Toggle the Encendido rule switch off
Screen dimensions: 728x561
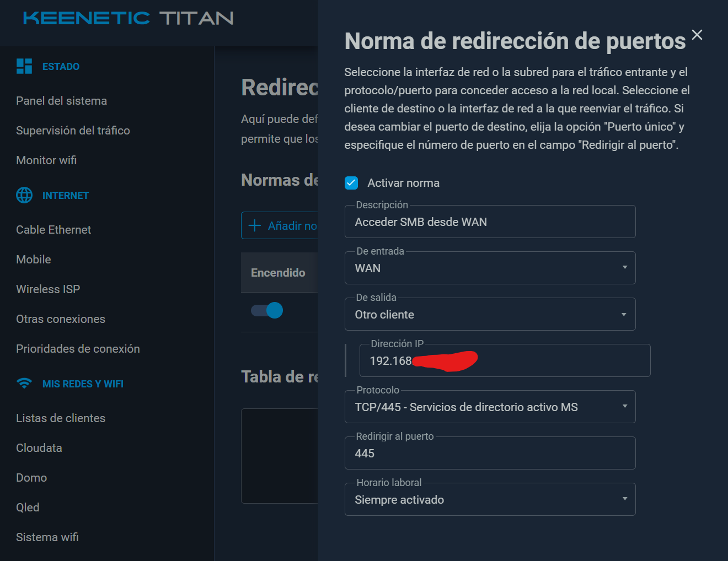pyautogui.click(x=267, y=310)
